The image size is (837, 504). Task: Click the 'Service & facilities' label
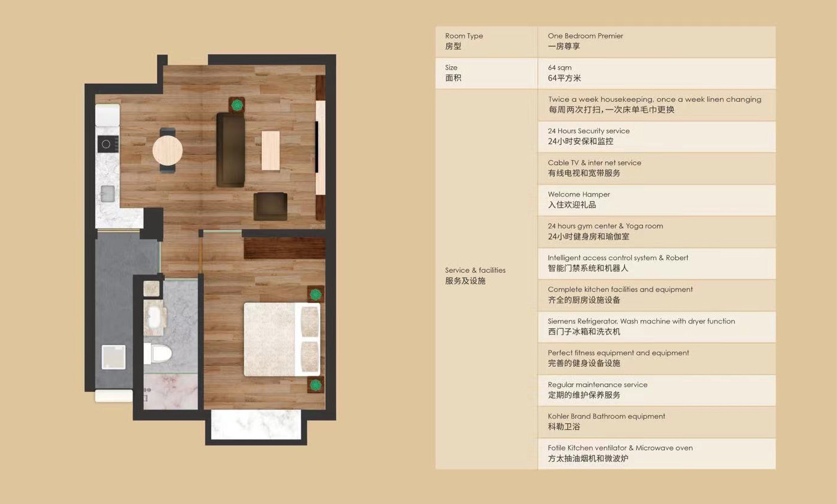point(475,270)
